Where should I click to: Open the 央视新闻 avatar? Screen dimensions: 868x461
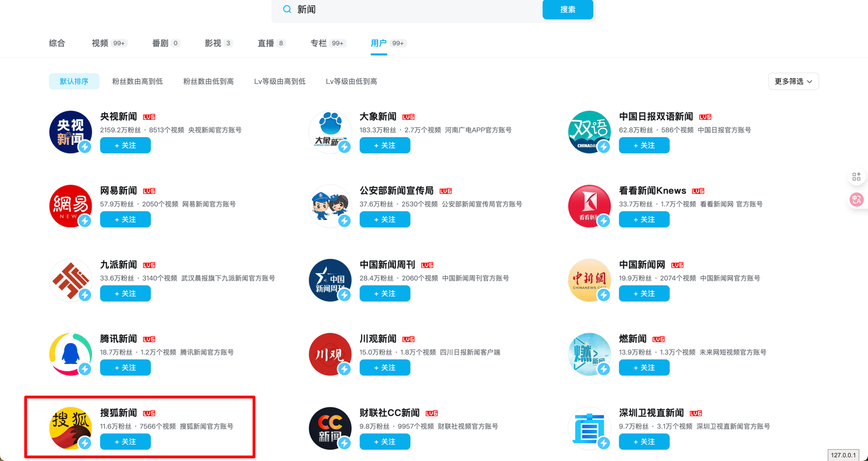(71, 132)
